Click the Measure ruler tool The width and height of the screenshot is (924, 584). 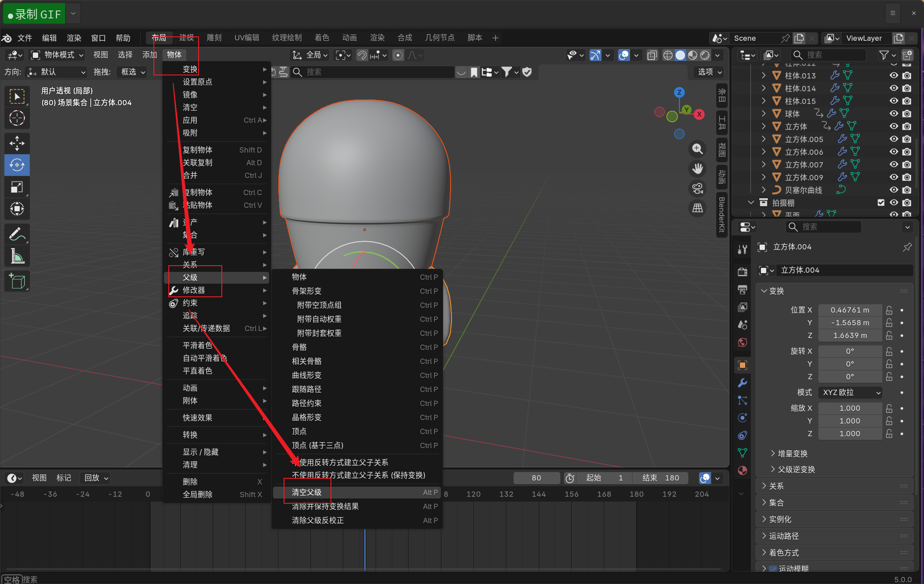click(x=17, y=256)
